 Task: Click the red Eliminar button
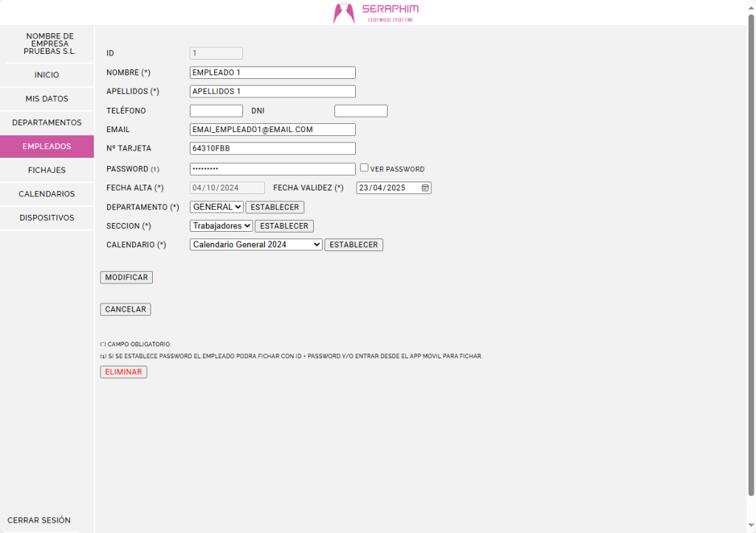123,372
